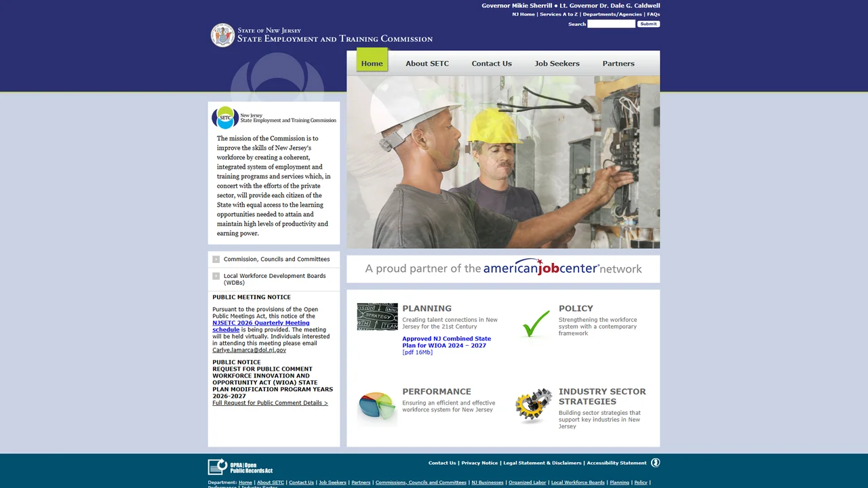Open the Partners navigation tab

click(x=618, y=63)
